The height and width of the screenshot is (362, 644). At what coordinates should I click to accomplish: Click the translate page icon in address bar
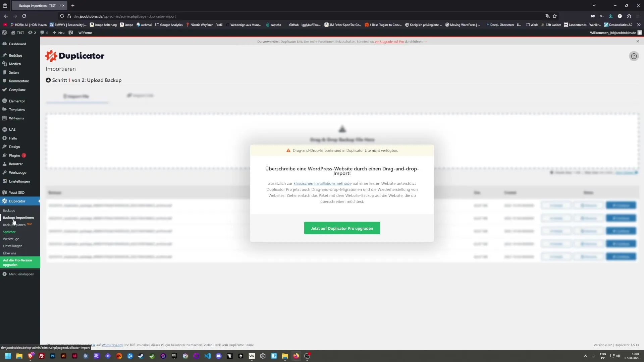(x=547, y=16)
